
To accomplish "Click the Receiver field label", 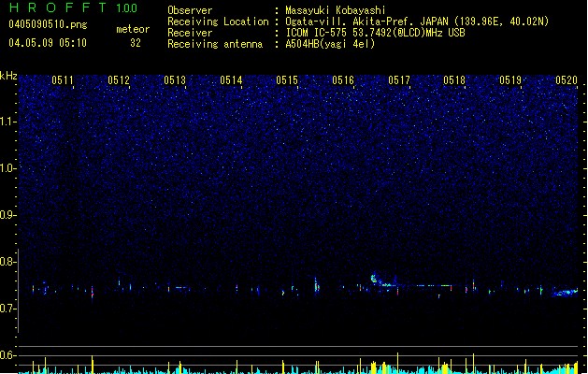I will pyautogui.click(x=190, y=33).
